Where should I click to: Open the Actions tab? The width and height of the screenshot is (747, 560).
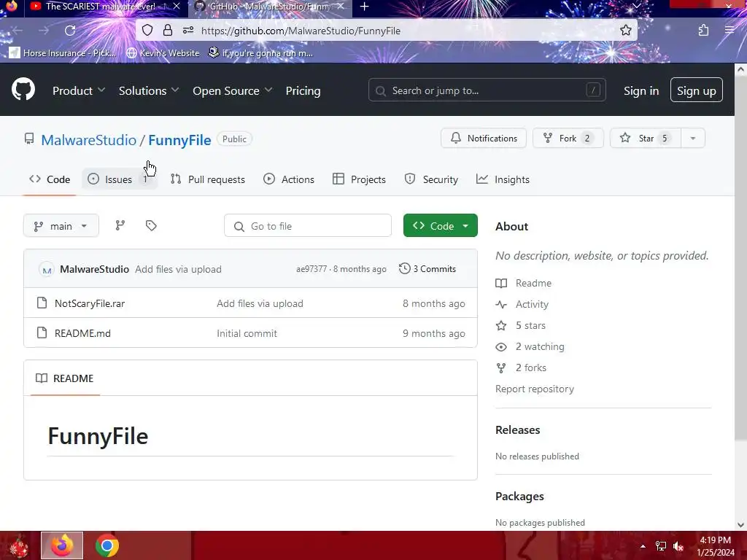coord(289,179)
